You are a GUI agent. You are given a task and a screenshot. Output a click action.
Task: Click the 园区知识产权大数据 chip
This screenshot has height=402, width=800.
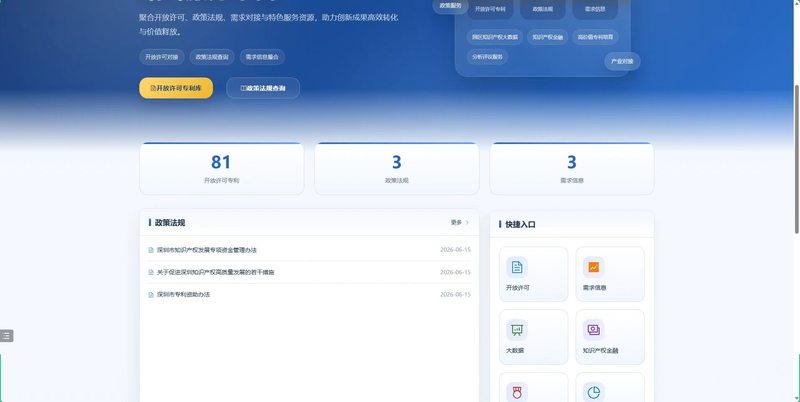[494, 37]
